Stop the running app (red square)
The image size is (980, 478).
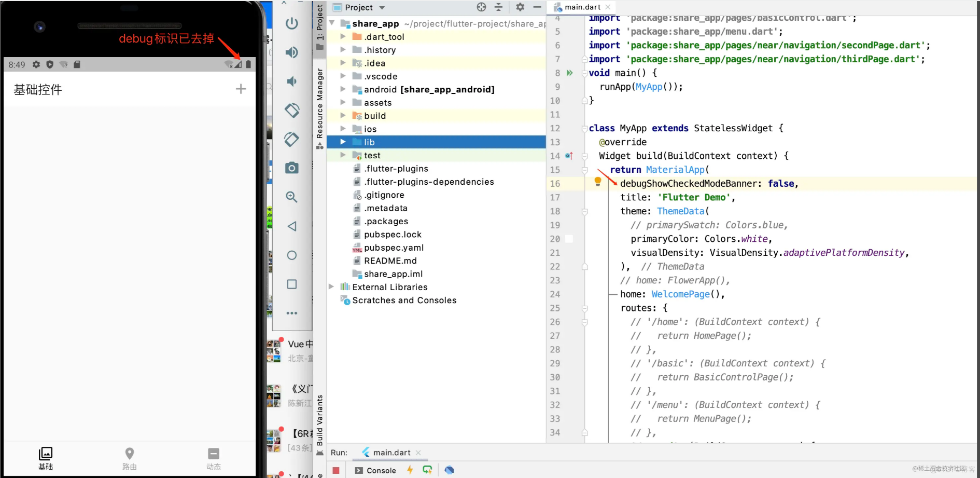click(x=336, y=470)
